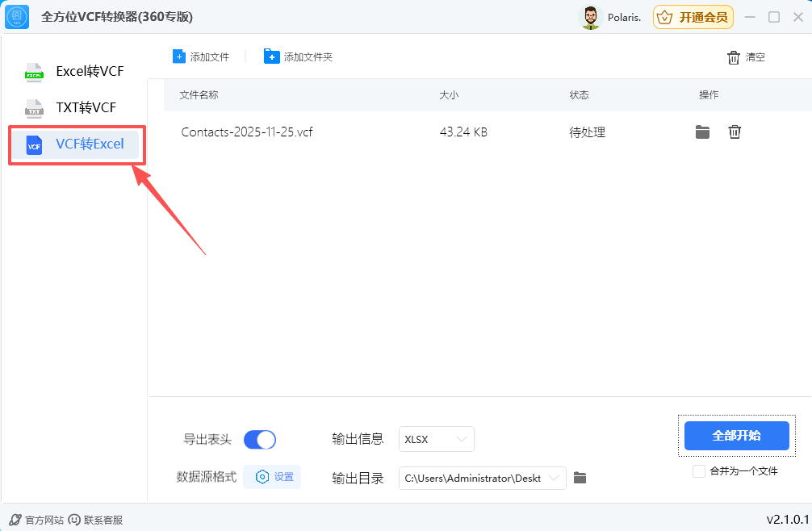
Task: Click the trash icon beside Clear
Action: [x=733, y=57]
